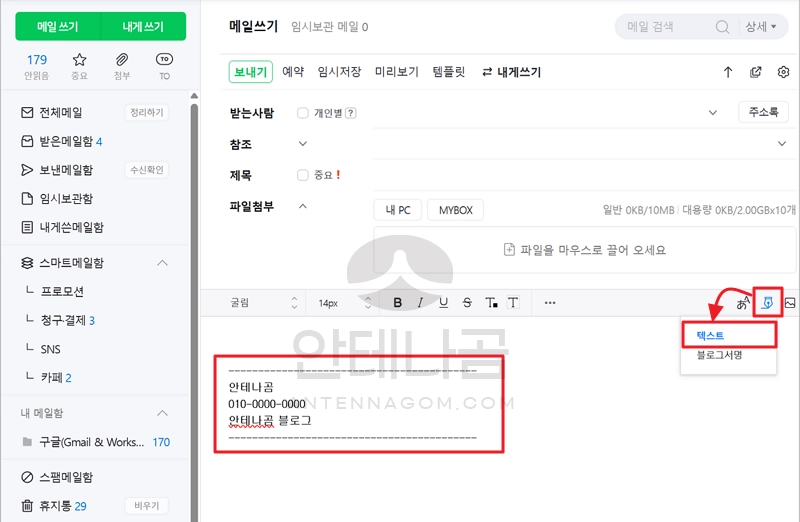This screenshot has width=800, height=522.
Task: Click the recipient help question mark
Action: [x=351, y=113]
